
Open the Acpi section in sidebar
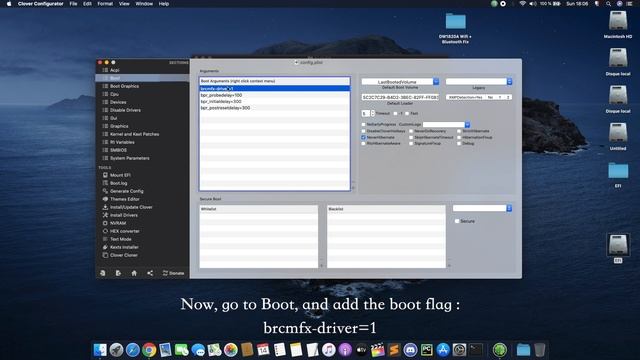[114, 70]
